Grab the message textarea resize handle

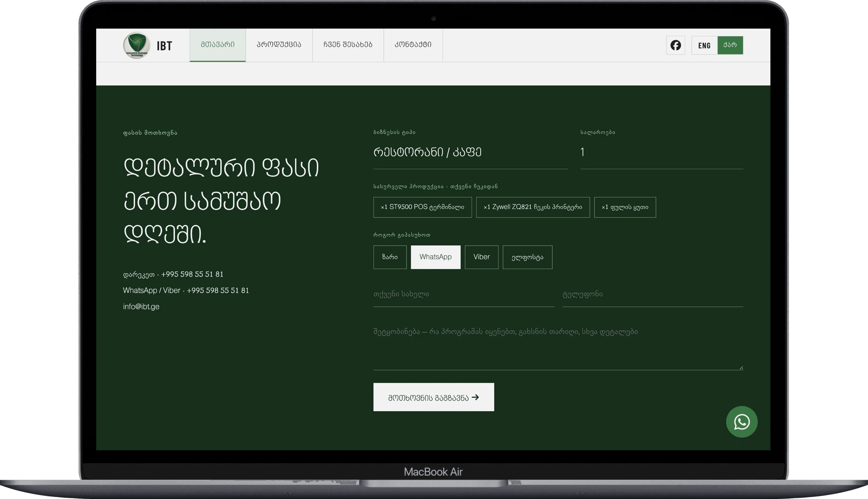pos(741,367)
